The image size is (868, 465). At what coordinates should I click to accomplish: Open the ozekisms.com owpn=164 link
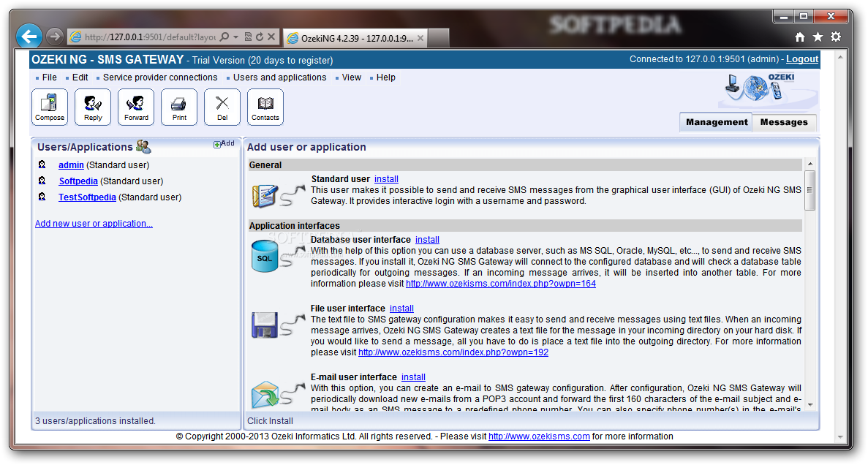tap(500, 284)
